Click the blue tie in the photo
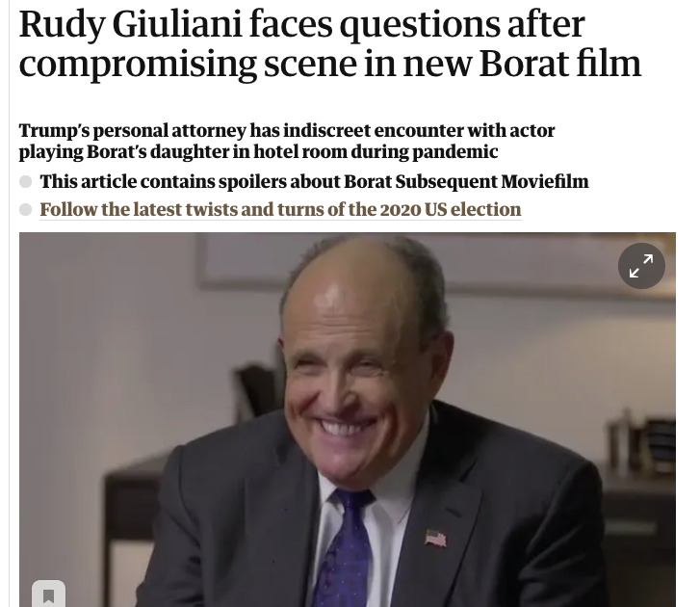 point(344,547)
